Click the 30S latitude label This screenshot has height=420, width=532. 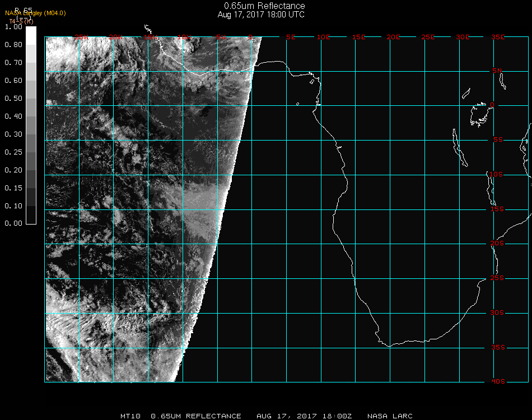pos(497,313)
